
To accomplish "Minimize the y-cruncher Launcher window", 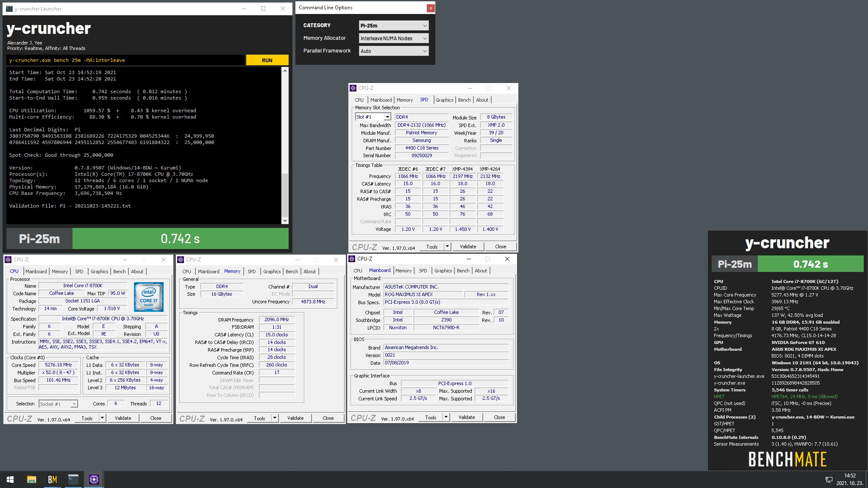I will tap(244, 8).
